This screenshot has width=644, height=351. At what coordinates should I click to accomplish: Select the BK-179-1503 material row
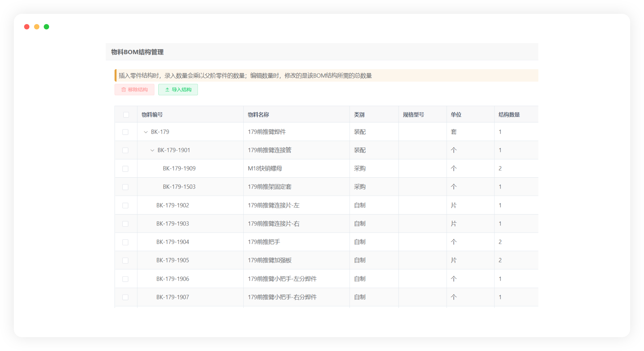(x=179, y=187)
